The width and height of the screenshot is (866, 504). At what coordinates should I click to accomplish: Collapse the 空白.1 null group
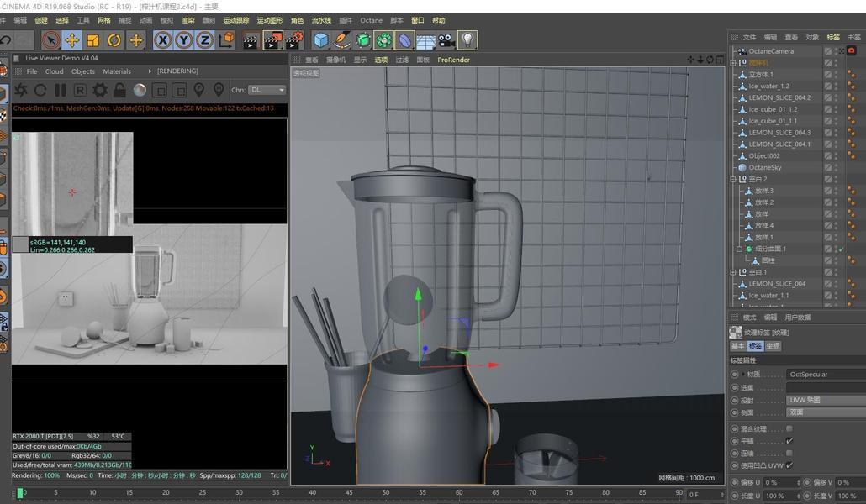(x=733, y=272)
